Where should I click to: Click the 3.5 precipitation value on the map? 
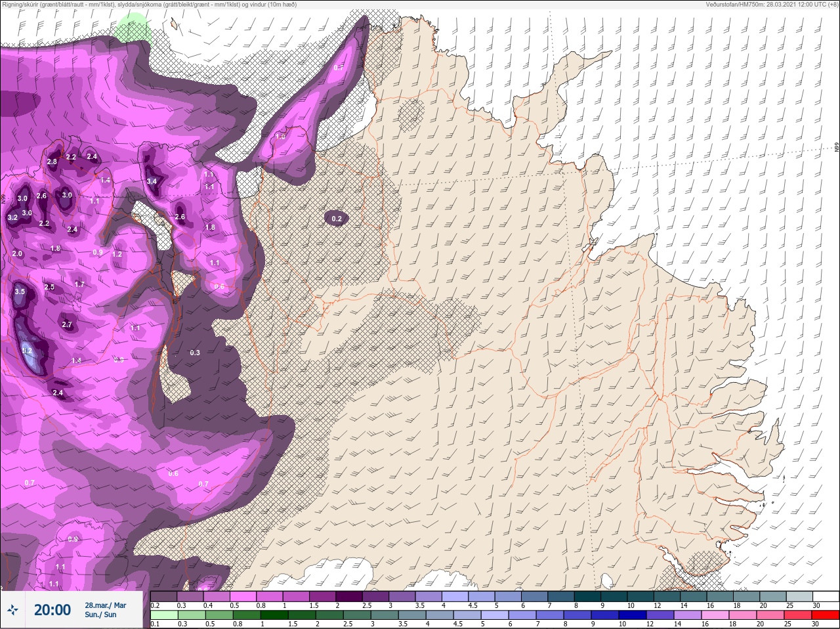20,292
